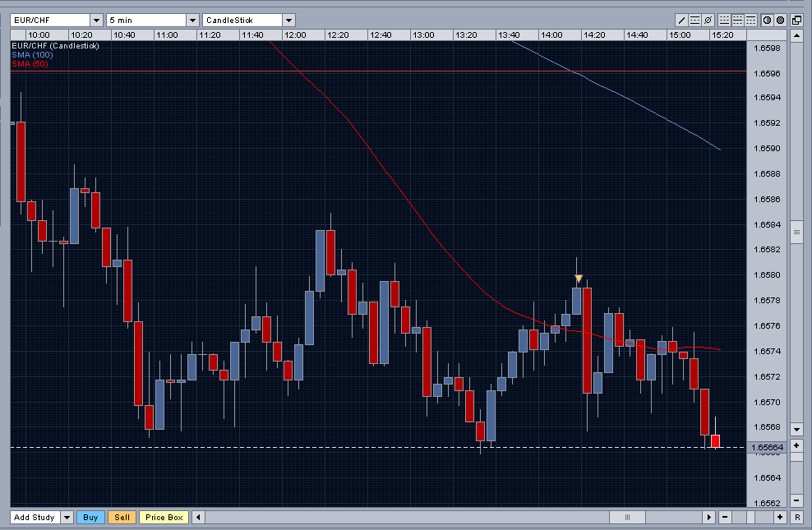Toggle the fully shaded circle display option
Screen dimensions: 812x530
click(781, 21)
